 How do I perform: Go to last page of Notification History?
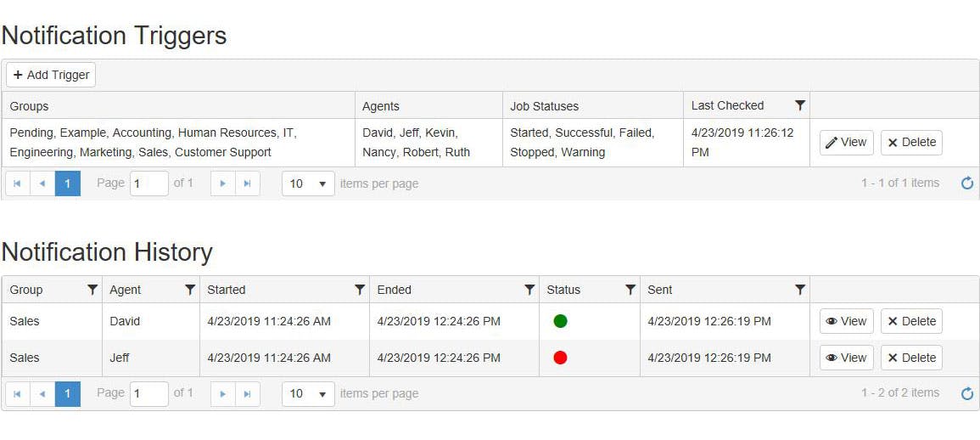tap(247, 393)
